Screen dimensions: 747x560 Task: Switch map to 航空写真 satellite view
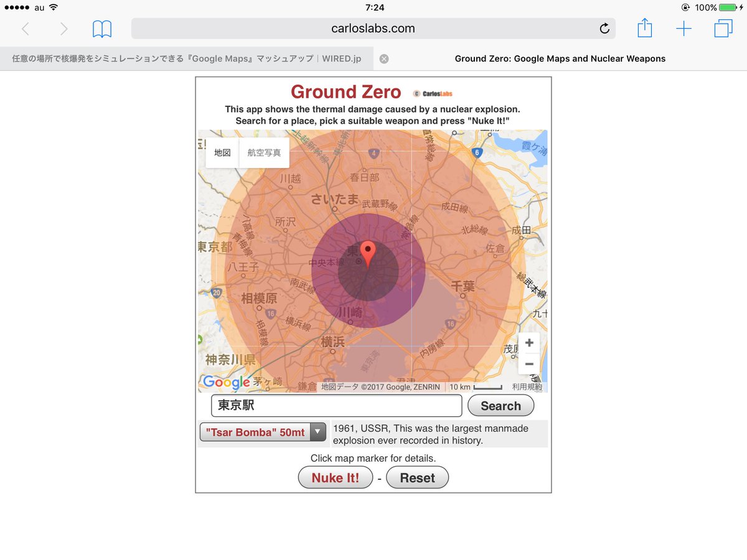[264, 152]
